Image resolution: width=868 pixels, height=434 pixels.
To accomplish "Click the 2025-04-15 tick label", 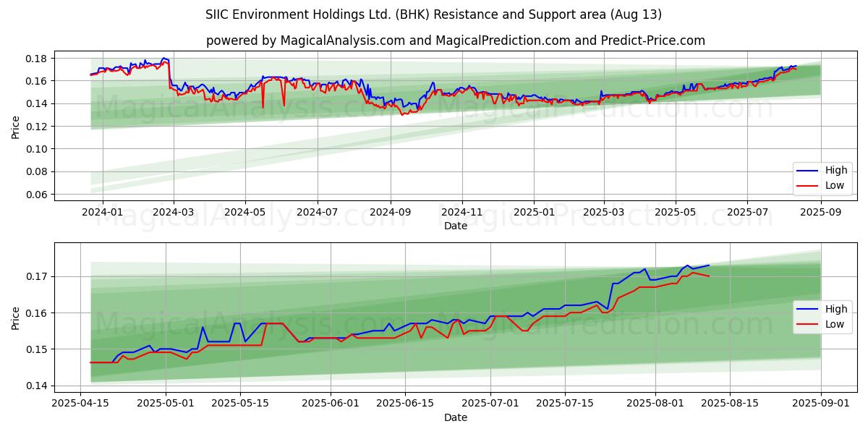I will pyautogui.click(x=81, y=404).
